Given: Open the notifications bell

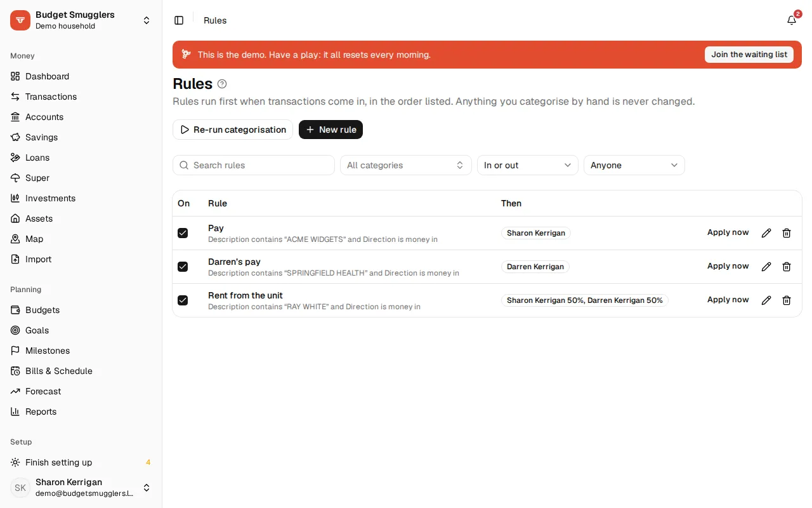Looking at the screenshot, I should click(x=792, y=20).
